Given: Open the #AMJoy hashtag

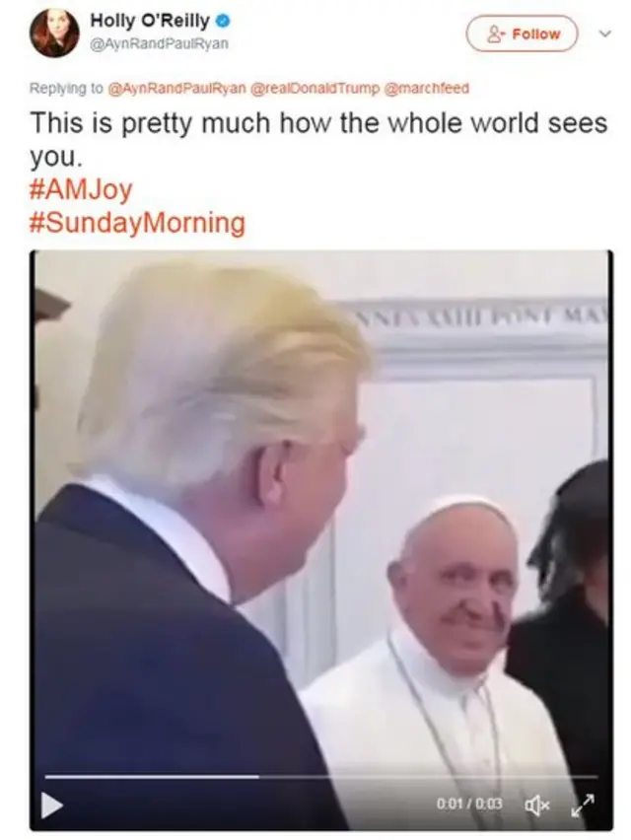Looking at the screenshot, I should tap(81, 190).
